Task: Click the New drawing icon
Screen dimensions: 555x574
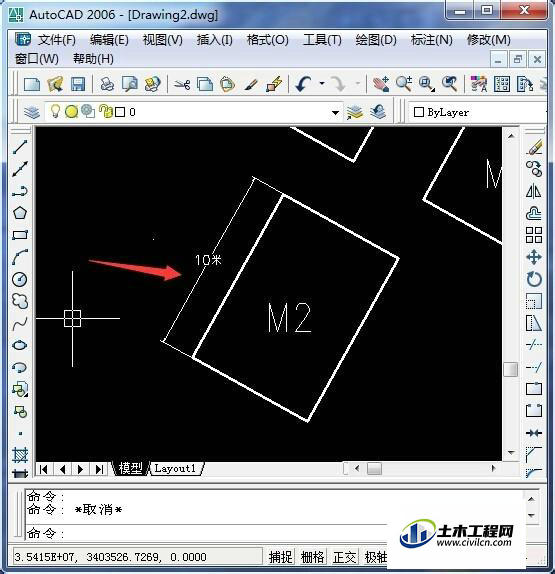Action: (x=32, y=84)
